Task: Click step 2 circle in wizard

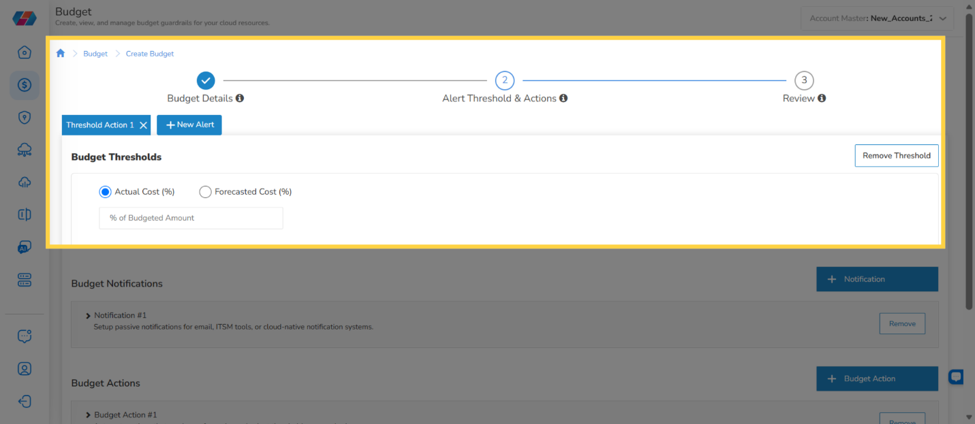Action: click(505, 80)
